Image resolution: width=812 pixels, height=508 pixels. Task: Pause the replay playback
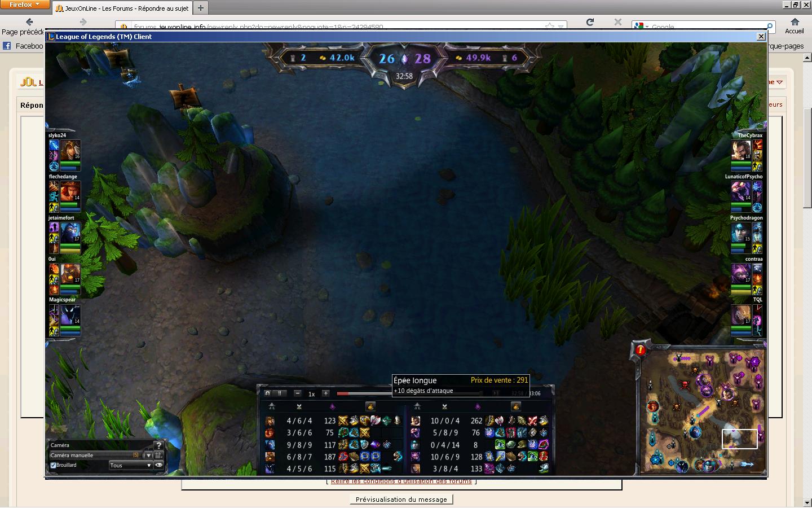[x=280, y=393]
